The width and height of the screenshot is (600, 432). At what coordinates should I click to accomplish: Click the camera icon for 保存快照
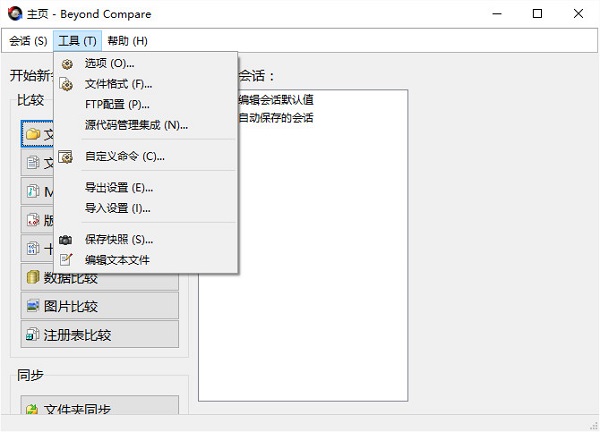[67, 240]
